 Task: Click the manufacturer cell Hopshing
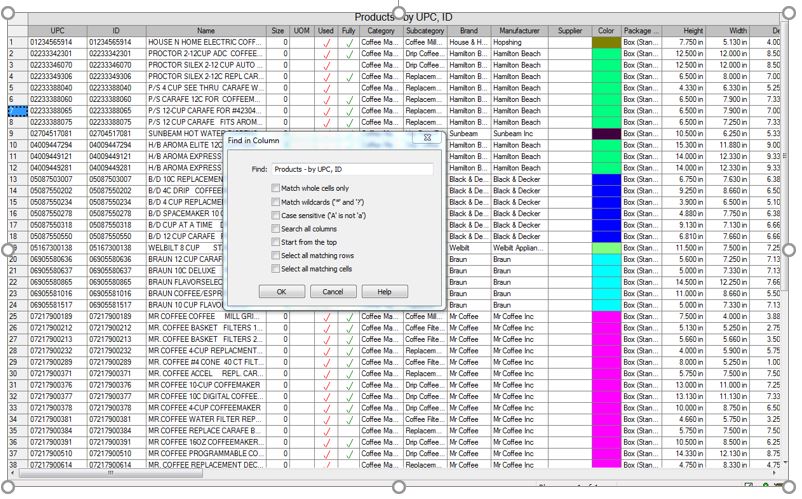[520, 42]
